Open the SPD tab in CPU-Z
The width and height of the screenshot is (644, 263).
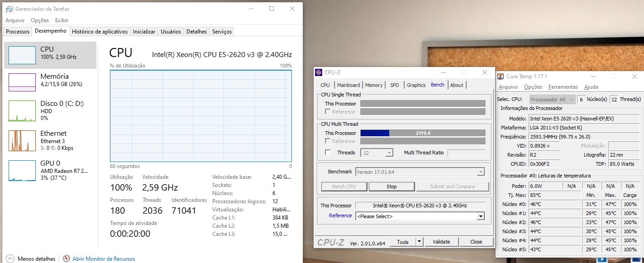click(395, 85)
